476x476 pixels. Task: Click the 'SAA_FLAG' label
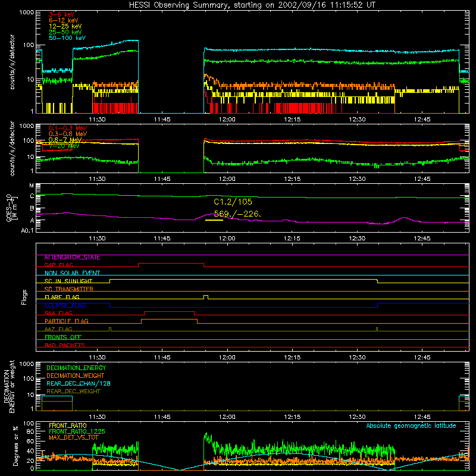tap(58, 313)
